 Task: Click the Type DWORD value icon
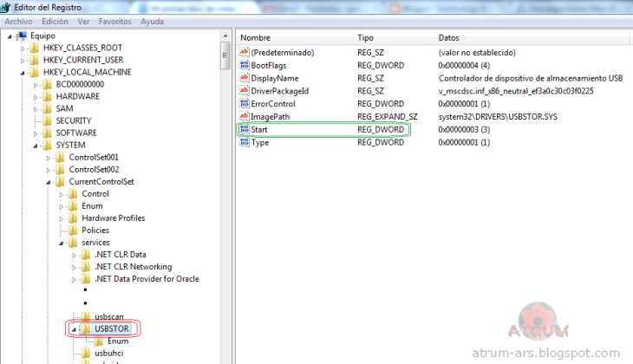(245, 142)
